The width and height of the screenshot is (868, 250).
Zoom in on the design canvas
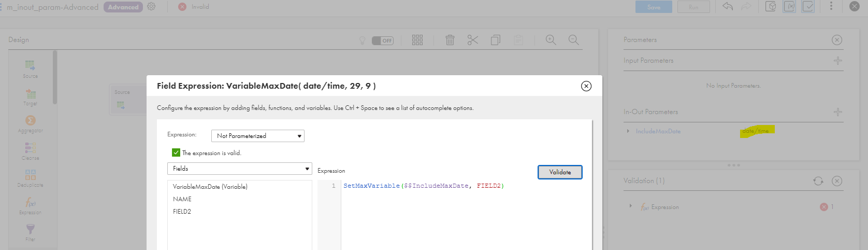pyautogui.click(x=551, y=40)
